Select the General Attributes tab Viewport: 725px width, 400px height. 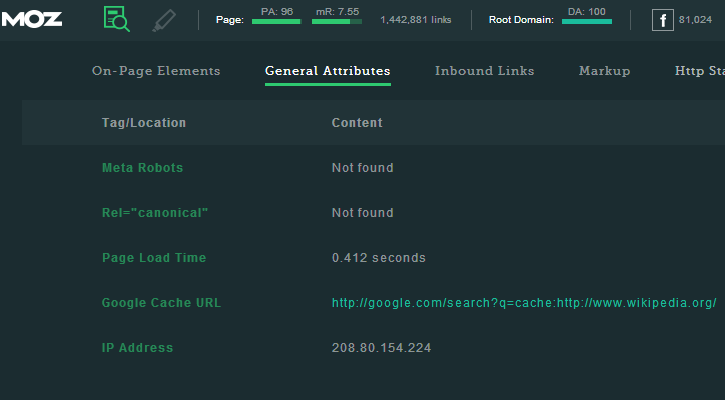328,71
